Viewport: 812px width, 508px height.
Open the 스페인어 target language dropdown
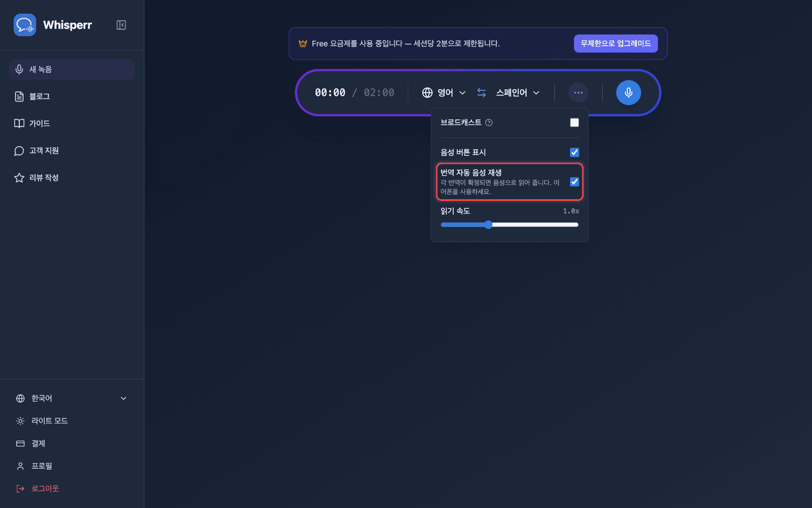pyautogui.click(x=518, y=92)
